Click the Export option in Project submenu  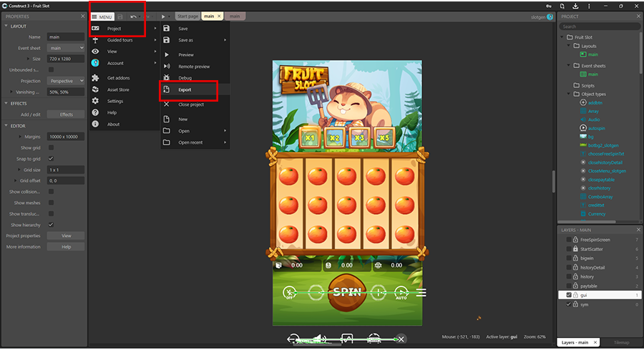click(x=185, y=90)
